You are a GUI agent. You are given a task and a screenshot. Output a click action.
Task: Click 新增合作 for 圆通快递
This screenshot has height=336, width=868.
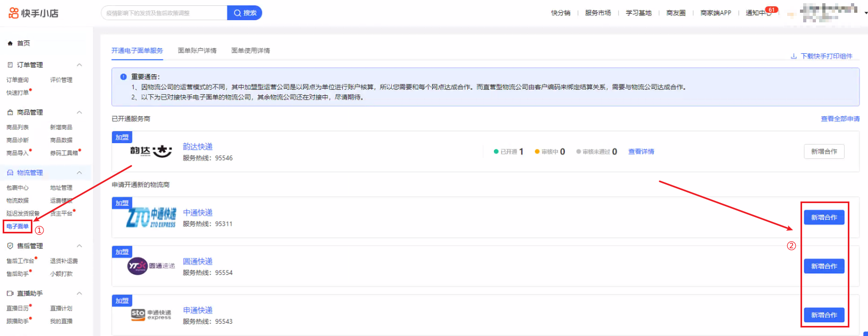point(824,266)
